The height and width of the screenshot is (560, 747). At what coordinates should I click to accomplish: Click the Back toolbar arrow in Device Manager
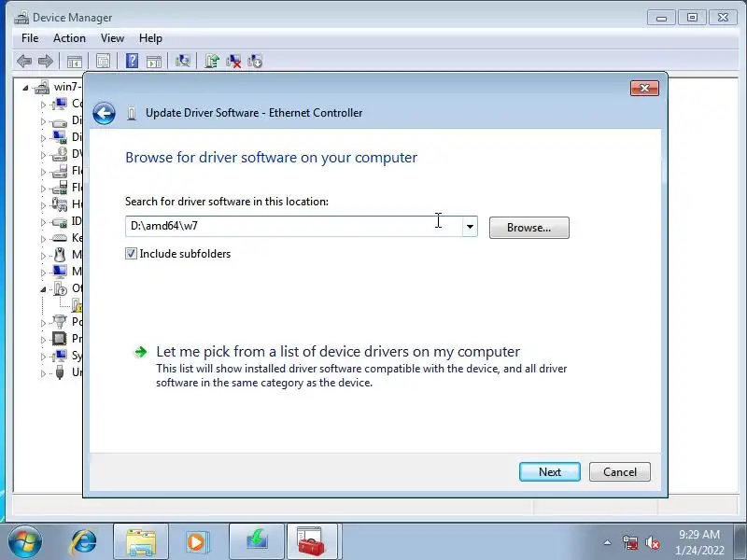(x=24, y=61)
